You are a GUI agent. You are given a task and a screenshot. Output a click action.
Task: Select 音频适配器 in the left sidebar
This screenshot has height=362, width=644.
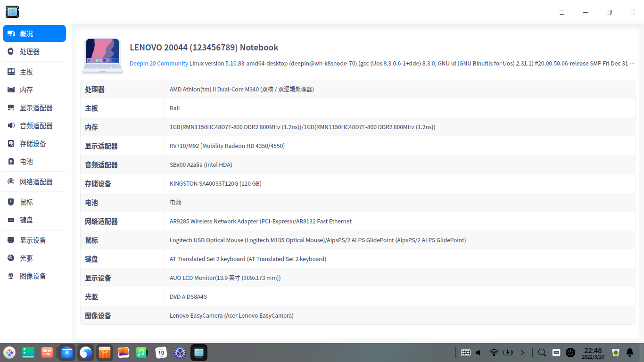click(34, 126)
